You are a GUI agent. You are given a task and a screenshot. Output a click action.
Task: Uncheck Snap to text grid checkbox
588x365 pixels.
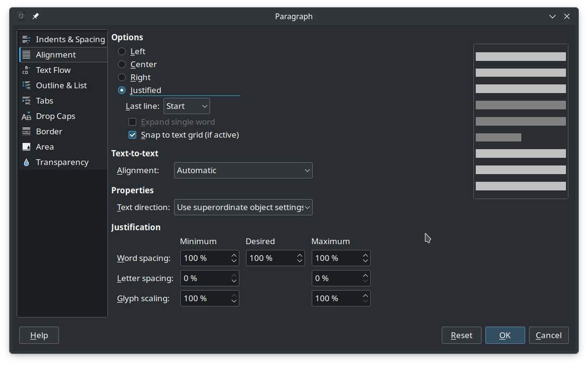click(133, 135)
